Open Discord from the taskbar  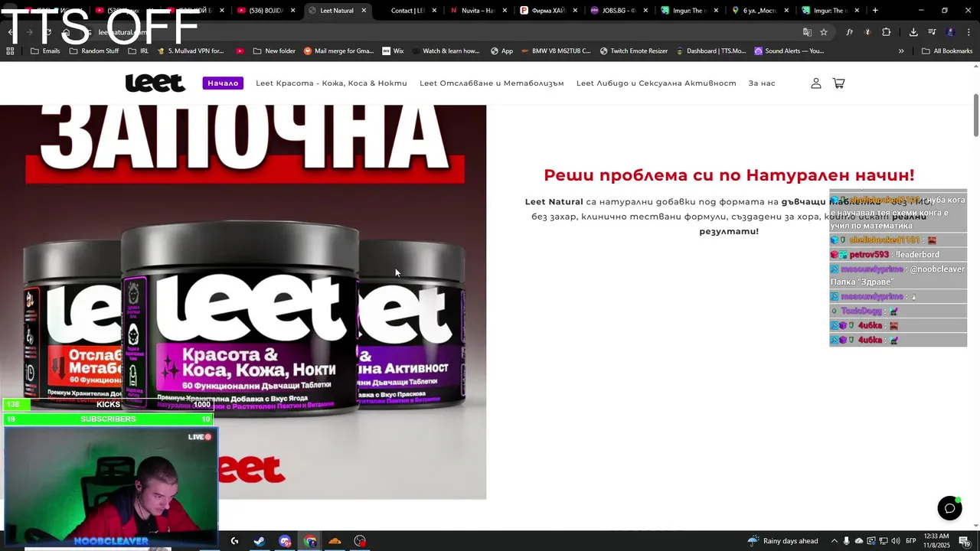[285, 541]
